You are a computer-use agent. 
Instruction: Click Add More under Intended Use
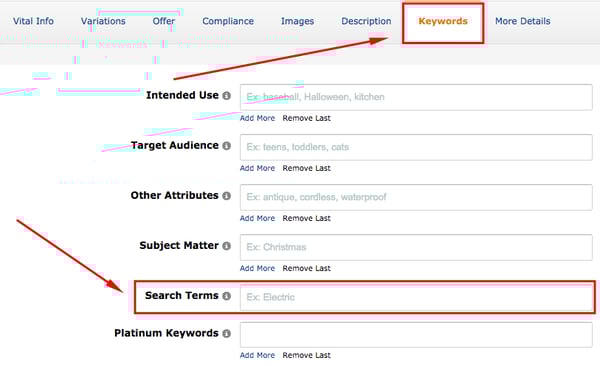[x=257, y=118]
